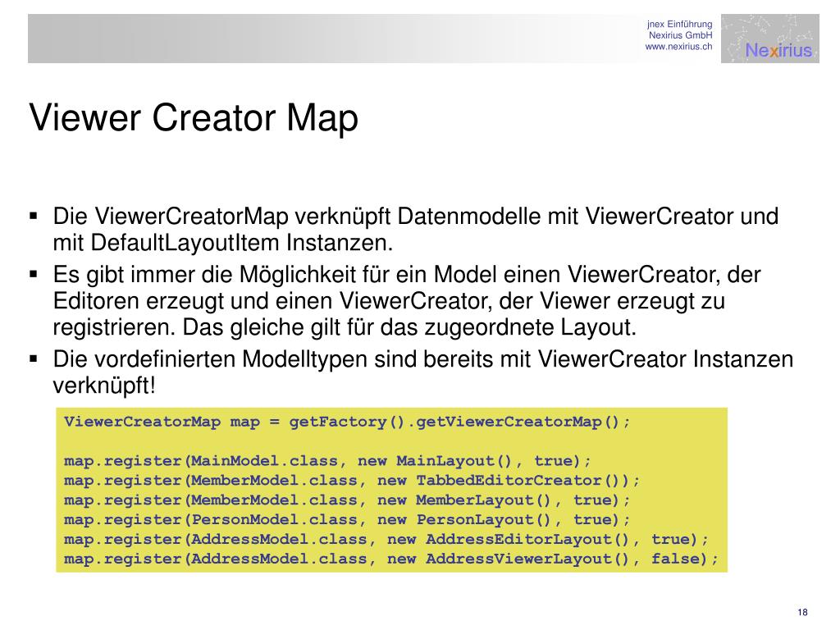Click the line 'registrieren. Das gleiche gilt'

[345, 326]
